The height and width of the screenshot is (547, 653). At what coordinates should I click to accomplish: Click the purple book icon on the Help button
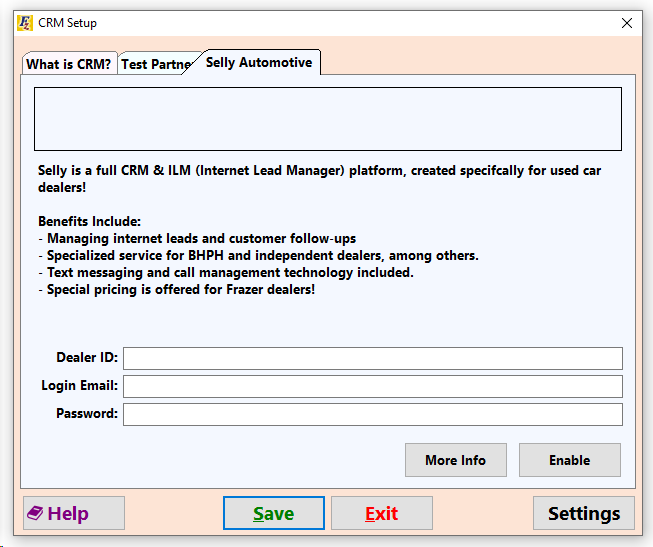[35, 513]
